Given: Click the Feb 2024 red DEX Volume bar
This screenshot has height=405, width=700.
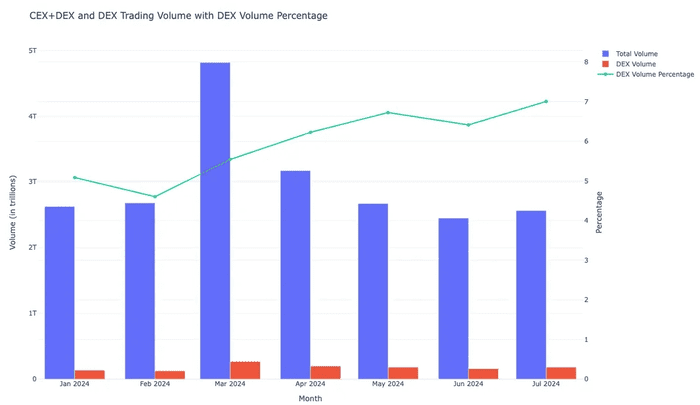Looking at the screenshot, I should (170, 375).
